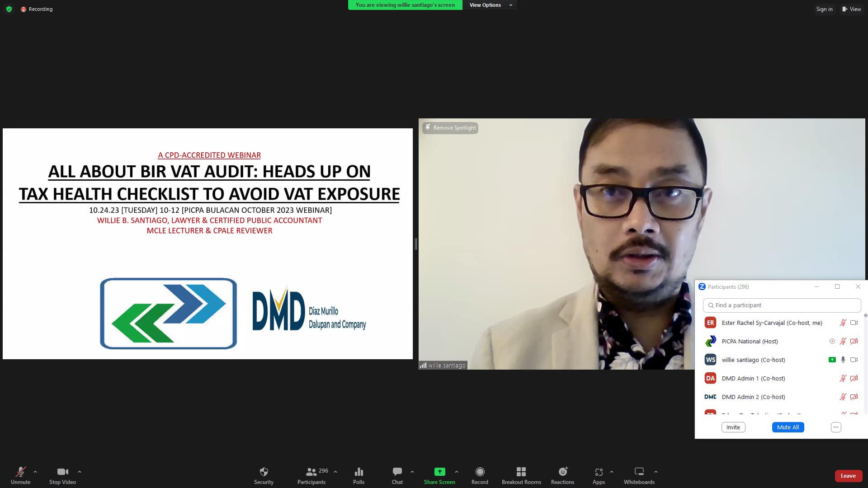Viewport: 868px width, 488px height.
Task: Click the Find a participant search field
Action: 782,305
